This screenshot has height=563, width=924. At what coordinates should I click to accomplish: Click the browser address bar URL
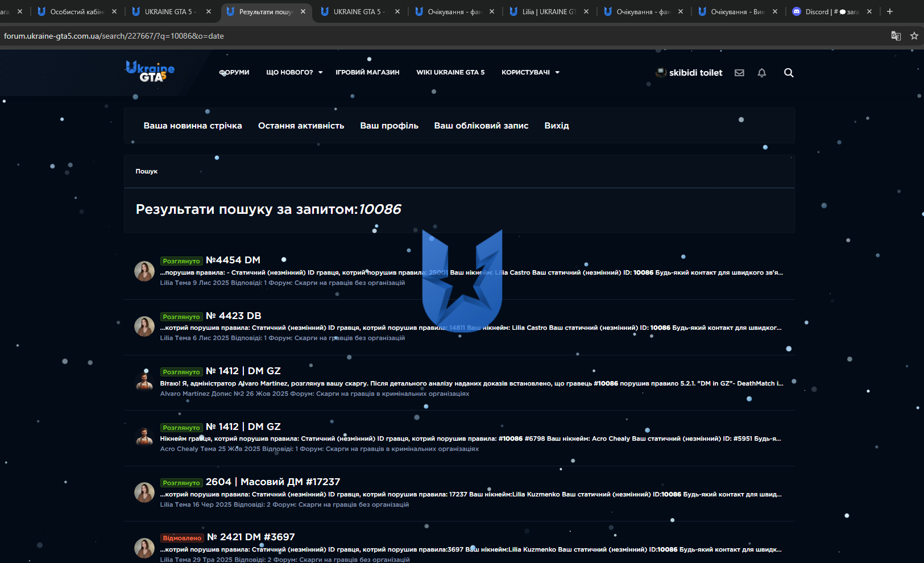[x=114, y=36]
